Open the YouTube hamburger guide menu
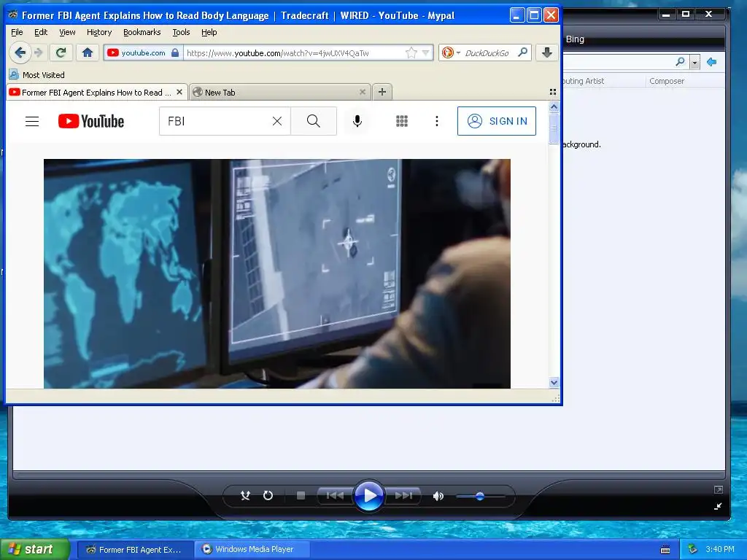Image resolution: width=747 pixels, height=560 pixels. (32, 122)
